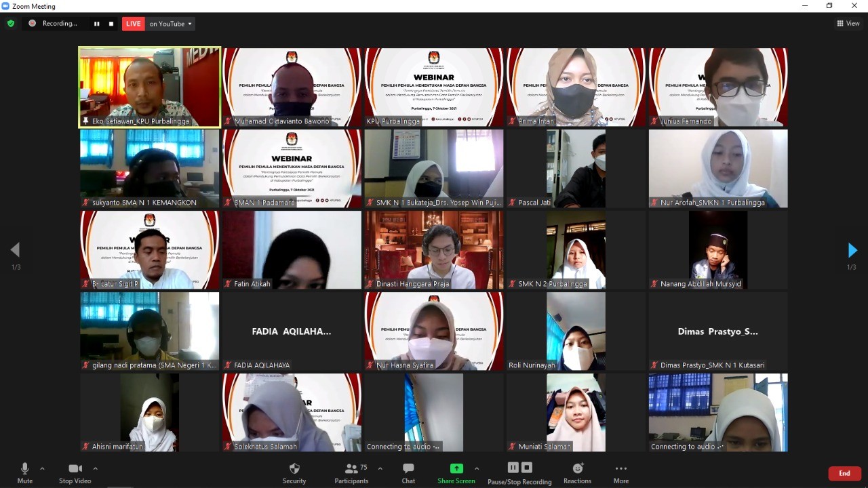
Task: Expand video options arrow beside Stop Video
Action: point(95,468)
